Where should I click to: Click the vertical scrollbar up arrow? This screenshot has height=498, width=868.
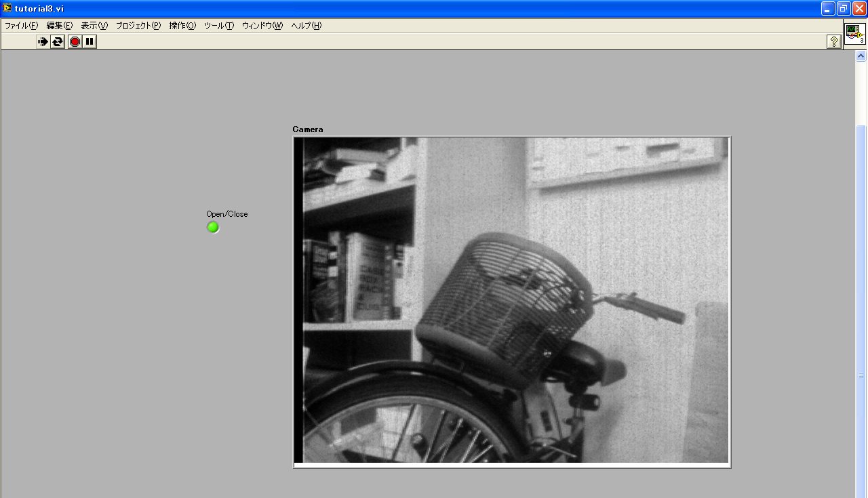click(x=861, y=56)
